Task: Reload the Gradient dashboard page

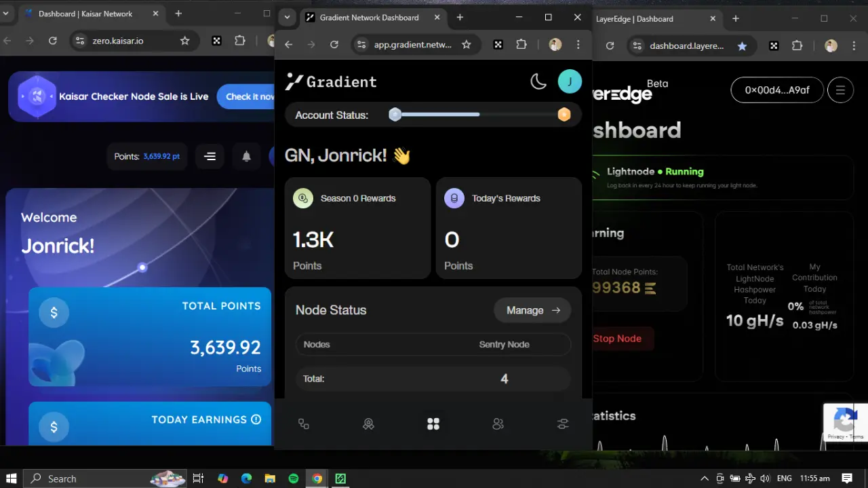Action: [x=334, y=45]
